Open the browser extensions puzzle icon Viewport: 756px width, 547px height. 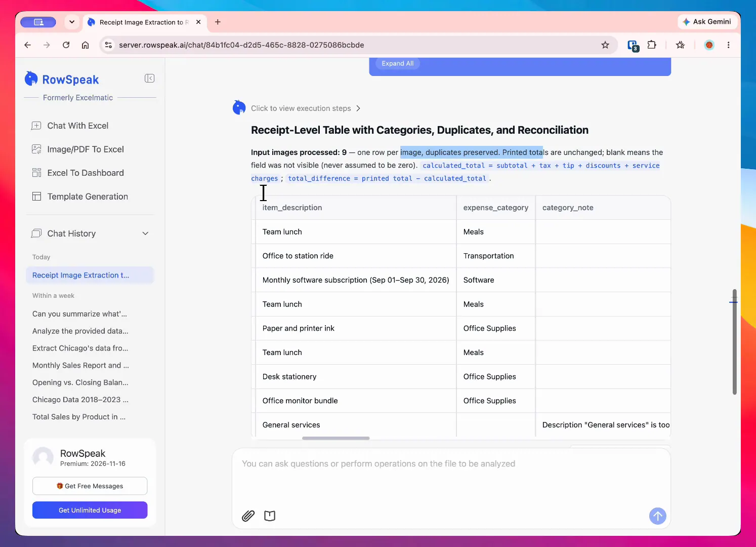(652, 45)
